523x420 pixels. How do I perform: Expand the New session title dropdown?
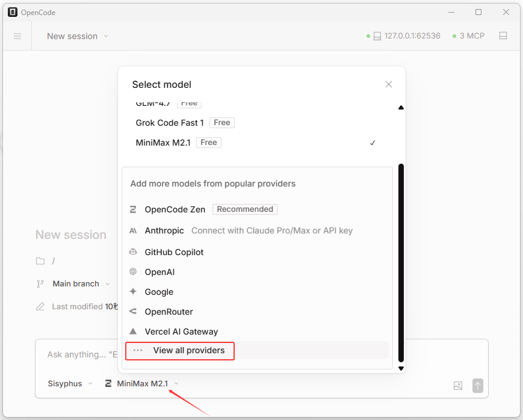pyautogui.click(x=78, y=36)
